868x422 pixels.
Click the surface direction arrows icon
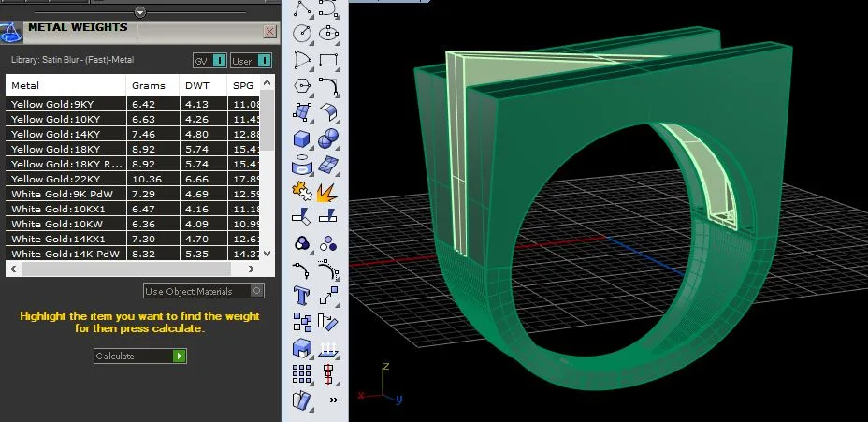click(x=328, y=349)
